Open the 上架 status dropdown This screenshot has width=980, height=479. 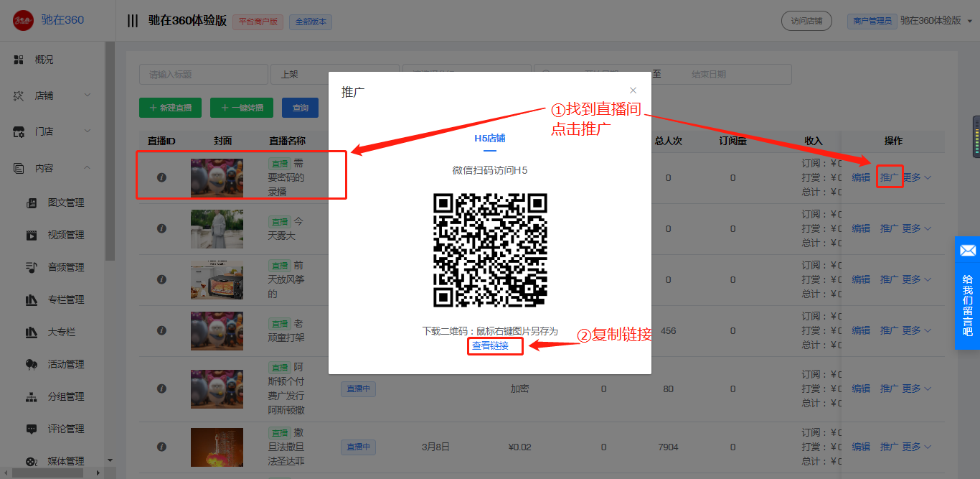tap(334, 74)
